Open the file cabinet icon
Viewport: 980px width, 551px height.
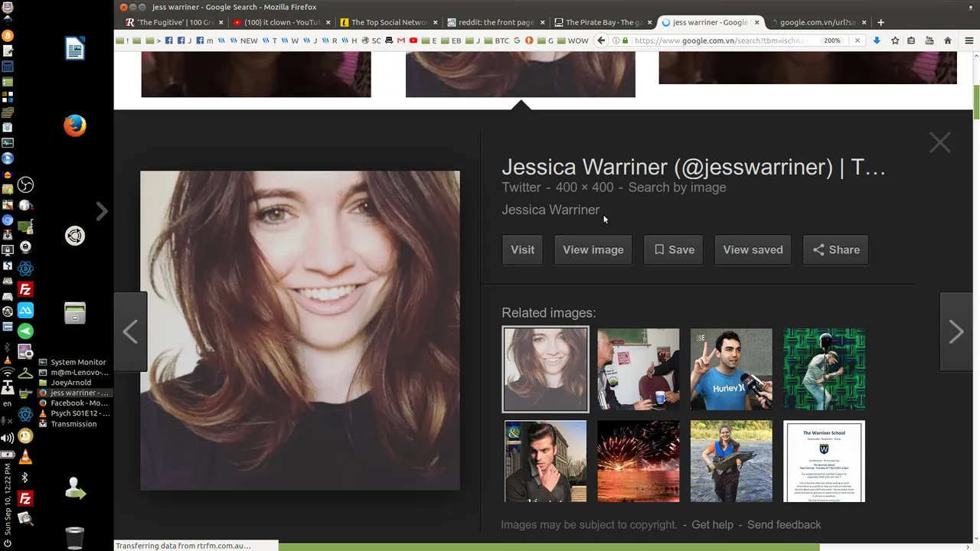(74, 312)
